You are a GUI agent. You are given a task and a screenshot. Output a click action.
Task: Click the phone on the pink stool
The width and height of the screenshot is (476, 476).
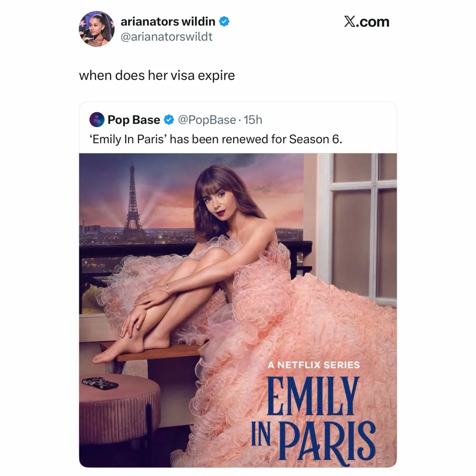tap(100, 383)
